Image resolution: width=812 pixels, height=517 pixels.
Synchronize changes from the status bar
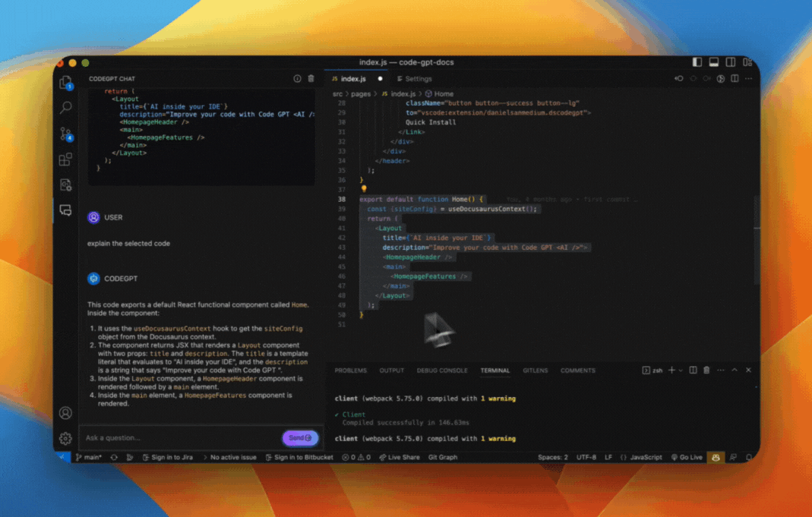114,458
